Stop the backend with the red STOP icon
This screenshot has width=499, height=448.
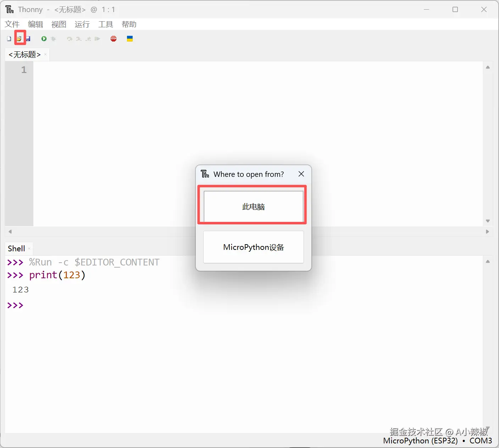[x=113, y=39]
